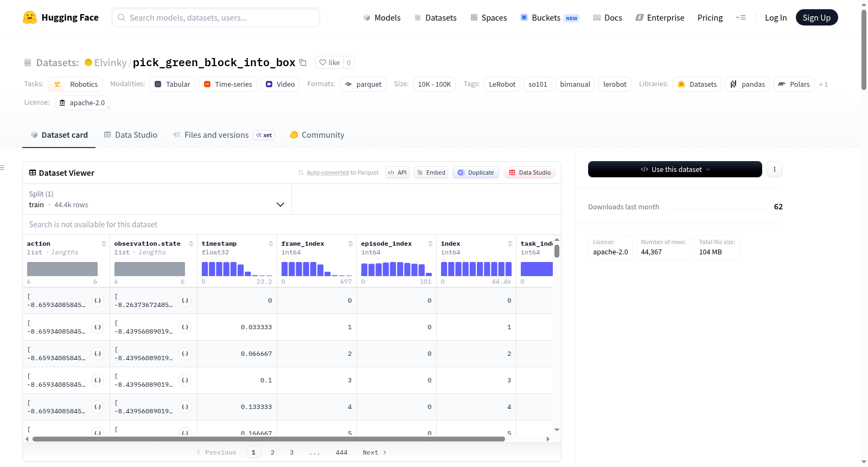Expand the navigation overflow menu

coord(741,17)
